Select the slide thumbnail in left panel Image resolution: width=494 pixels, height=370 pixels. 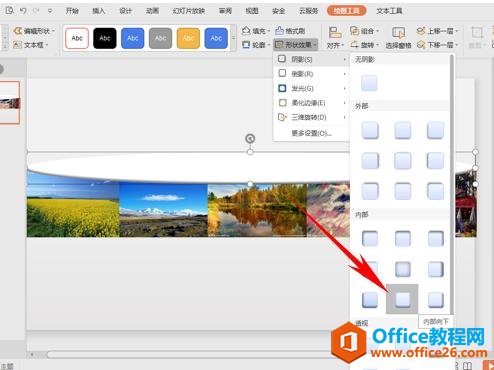coord(10,103)
